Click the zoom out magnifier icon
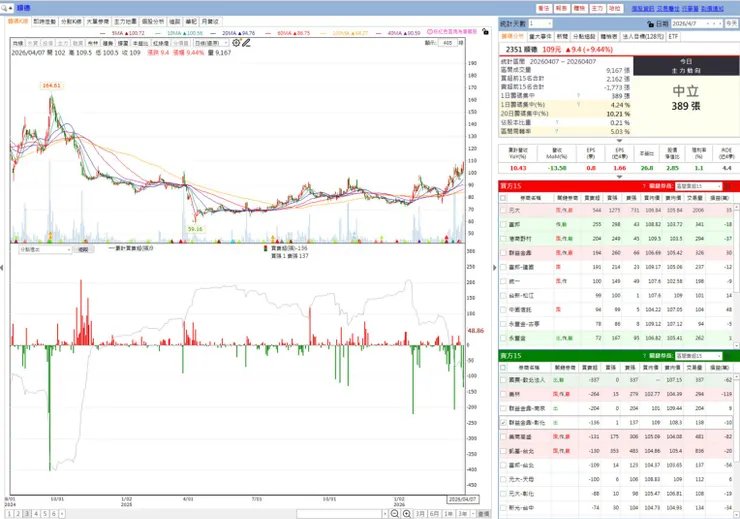This screenshot has height=519, width=740. pos(395,514)
